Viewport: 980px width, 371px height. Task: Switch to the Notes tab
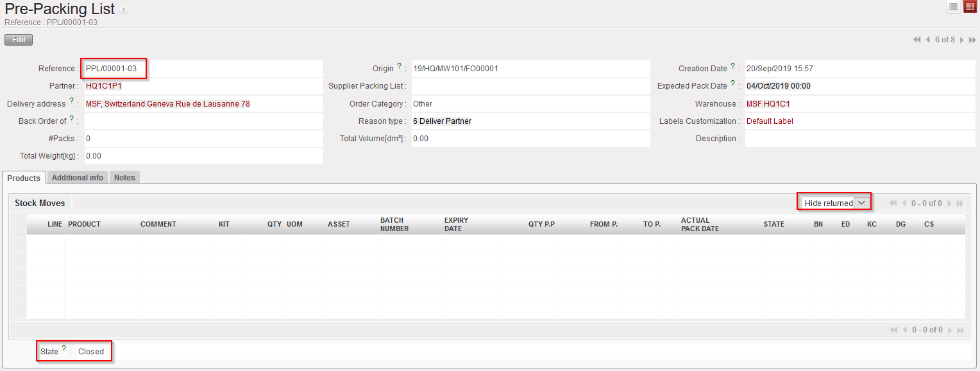[124, 178]
